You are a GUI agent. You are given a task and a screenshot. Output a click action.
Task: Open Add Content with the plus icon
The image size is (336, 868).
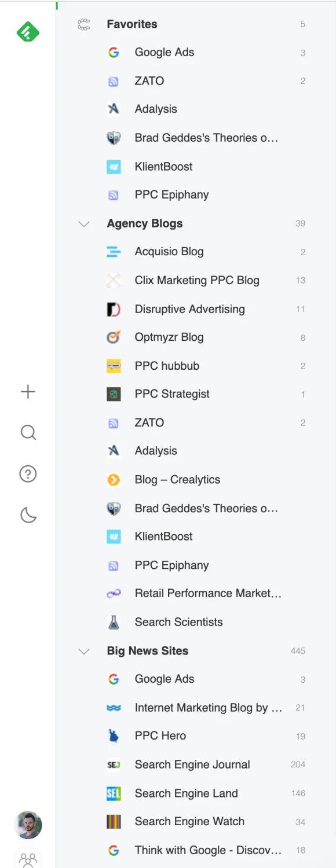[28, 392]
